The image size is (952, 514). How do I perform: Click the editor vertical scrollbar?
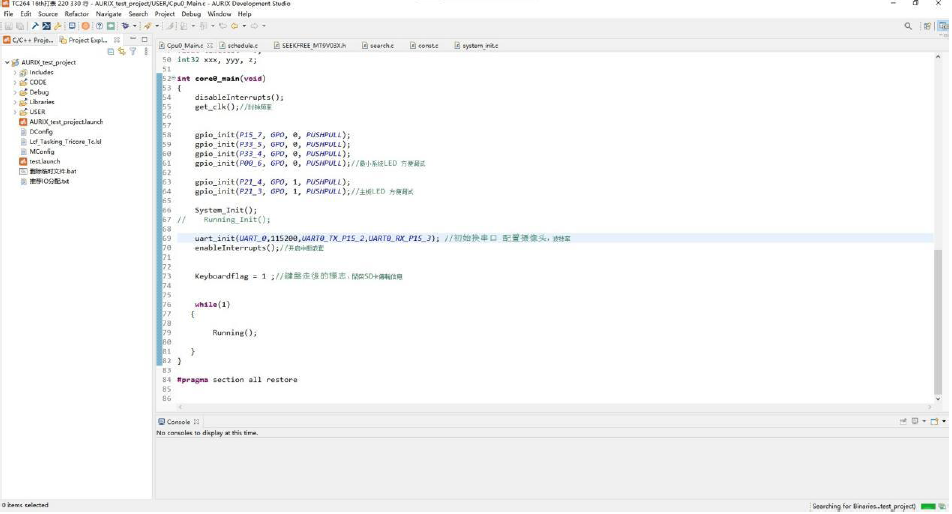click(x=937, y=320)
